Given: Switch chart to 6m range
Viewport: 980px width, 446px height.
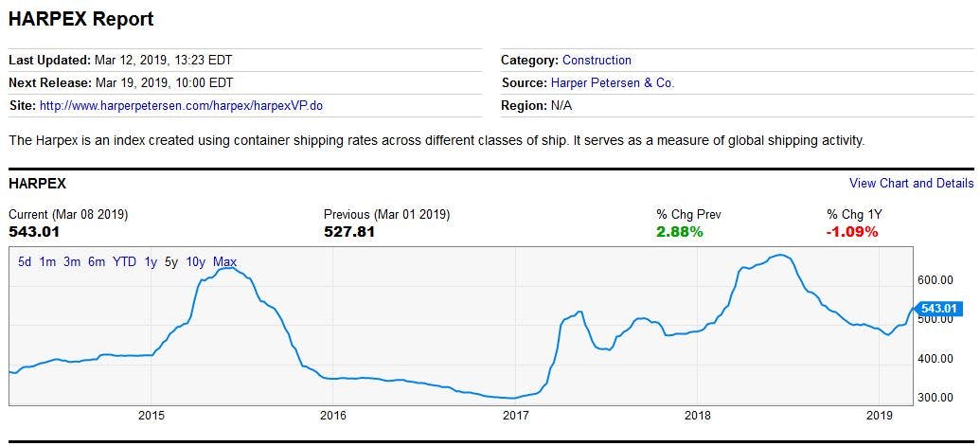Looking at the screenshot, I should 97,262.
